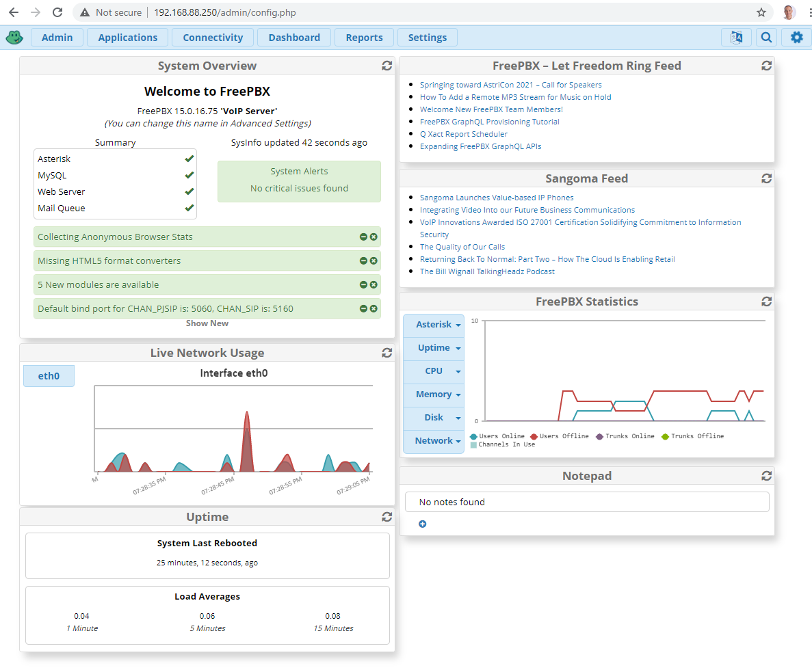Image resolution: width=812 pixels, height=670 pixels.
Task: Open Sangoma Launches Value-based IP Phones link
Action: coord(497,198)
